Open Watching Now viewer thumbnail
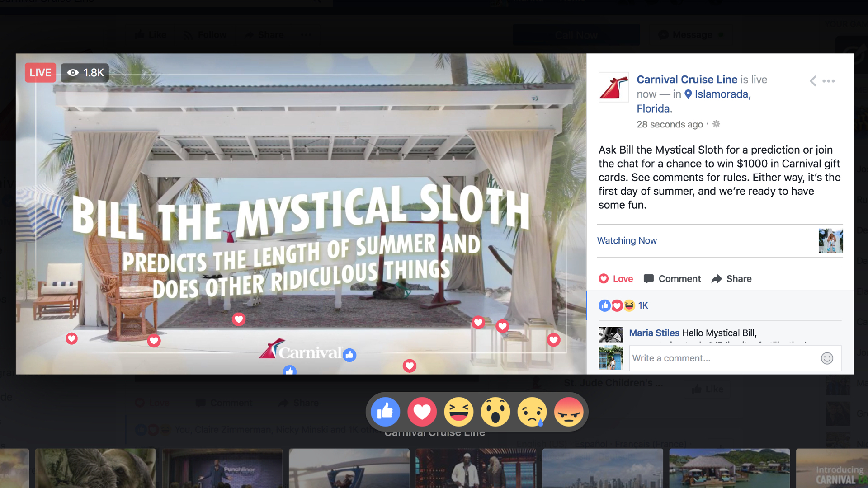 tap(830, 241)
